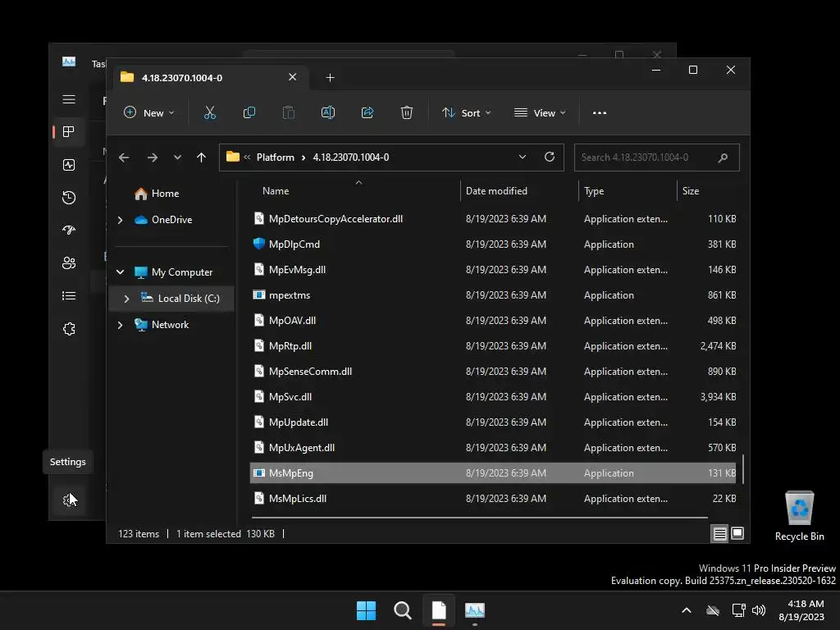Click the Delete trash can icon

coord(407,112)
